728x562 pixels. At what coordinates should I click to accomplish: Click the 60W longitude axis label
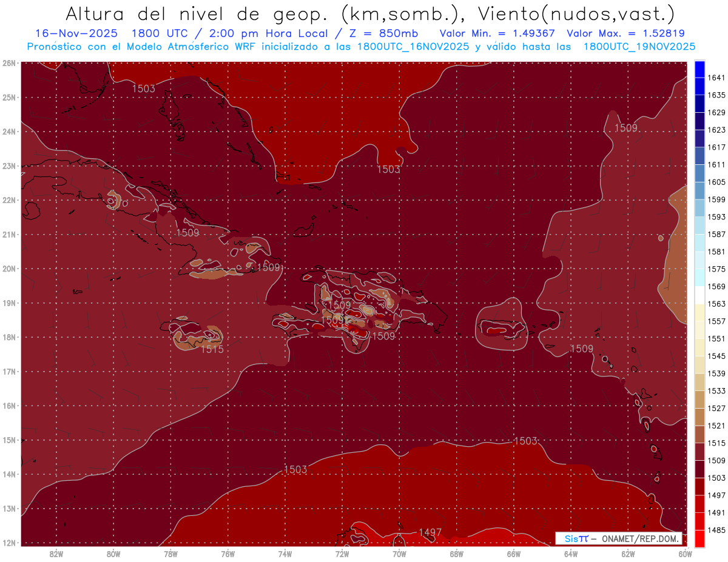685,554
